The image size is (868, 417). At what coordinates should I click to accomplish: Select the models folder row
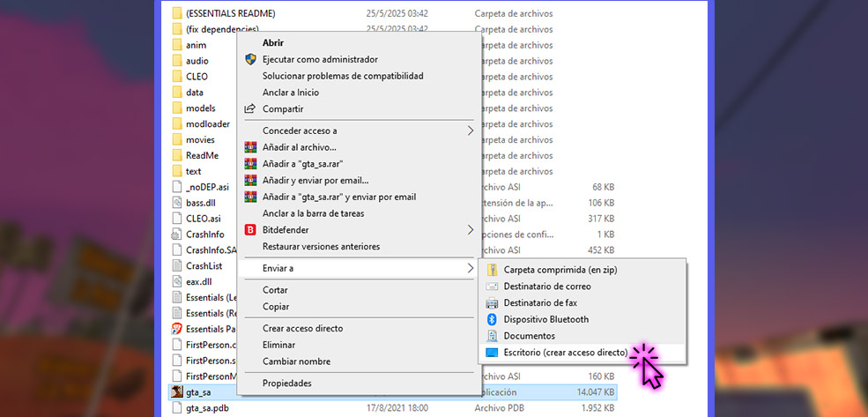[x=200, y=108]
